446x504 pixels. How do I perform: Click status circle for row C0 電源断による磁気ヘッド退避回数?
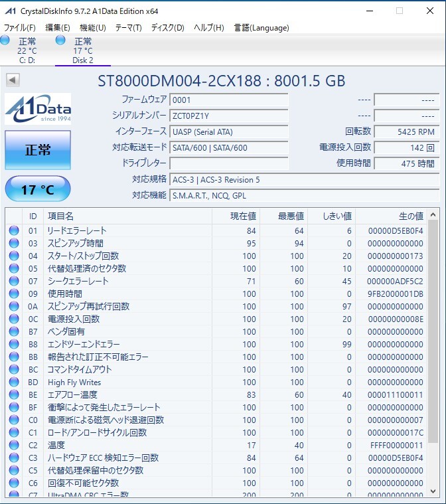[14, 420]
